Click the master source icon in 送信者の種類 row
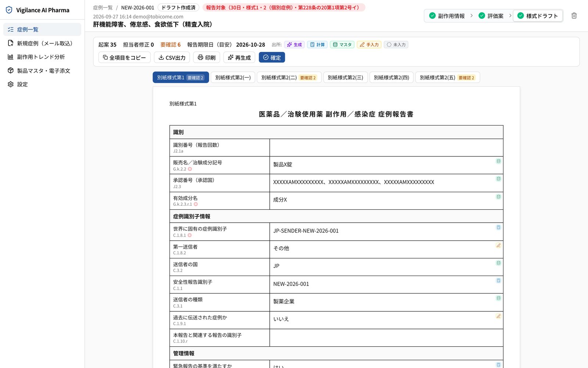 click(x=498, y=298)
